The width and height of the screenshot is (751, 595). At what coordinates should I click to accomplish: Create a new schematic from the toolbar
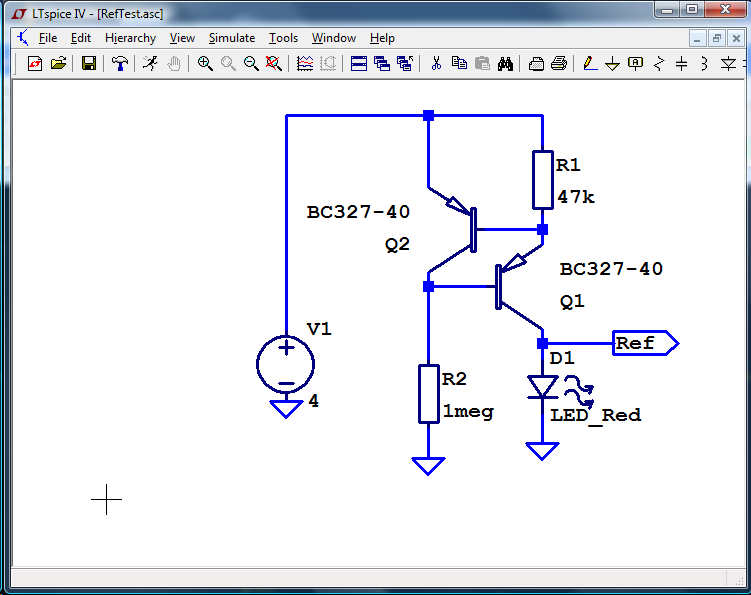[34, 63]
